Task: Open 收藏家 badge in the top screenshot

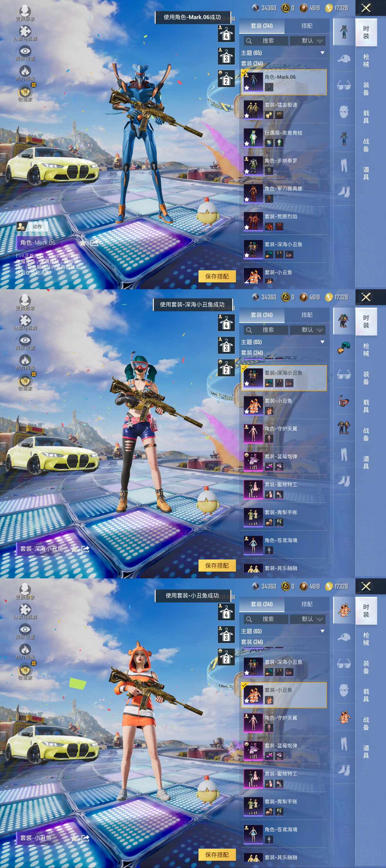Action: point(25,94)
